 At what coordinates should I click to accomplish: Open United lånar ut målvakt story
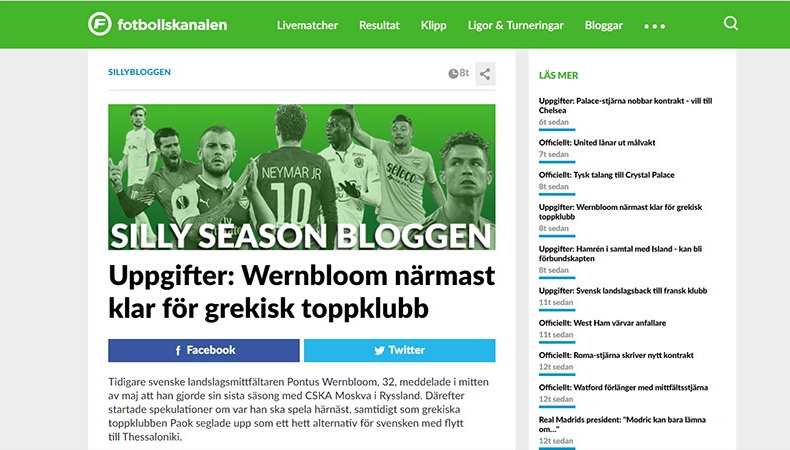point(597,143)
